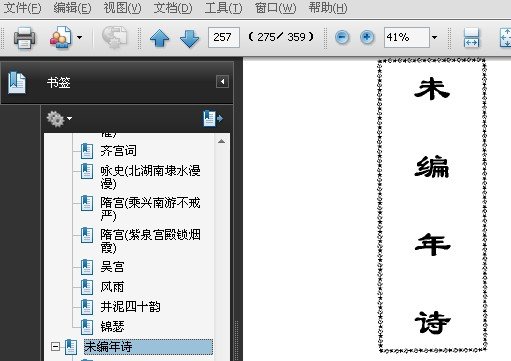Select the 未编年诗 bookmark
511x361 pixels.
tap(148, 347)
